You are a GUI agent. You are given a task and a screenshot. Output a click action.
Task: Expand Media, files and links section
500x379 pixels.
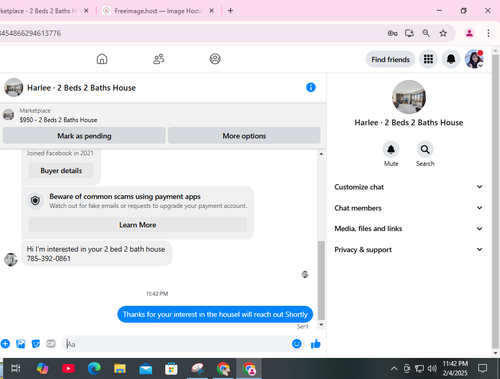(x=409, y=229)
